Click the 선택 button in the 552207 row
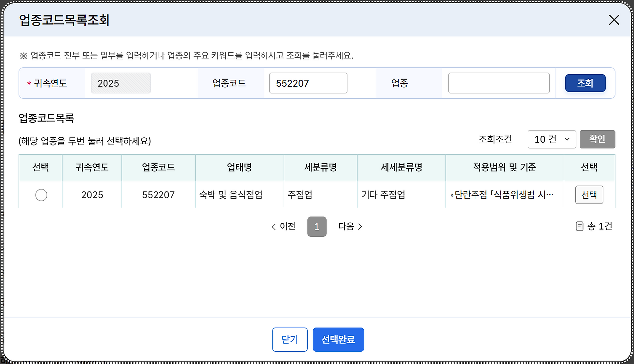The image size is (634, 364). tap(589, 195)
